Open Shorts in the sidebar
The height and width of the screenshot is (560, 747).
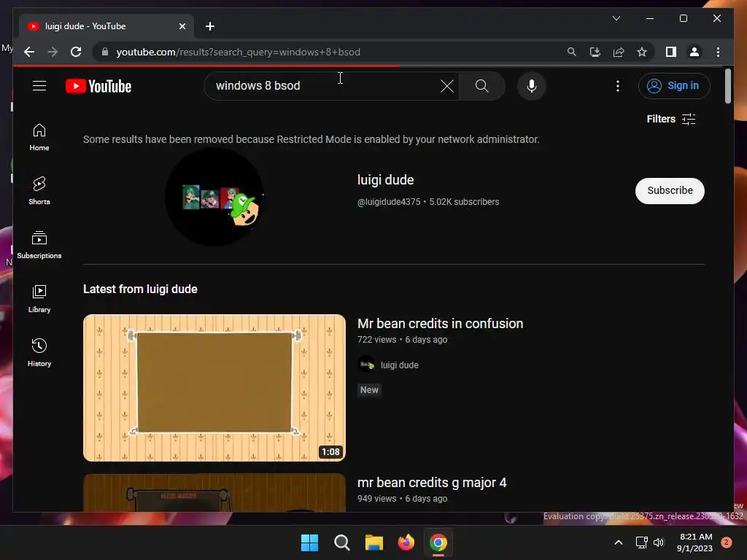click(x=39, y=191)
